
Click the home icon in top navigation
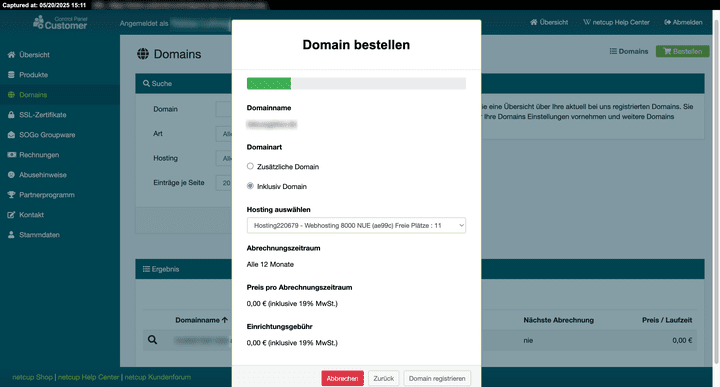point(534,22)
